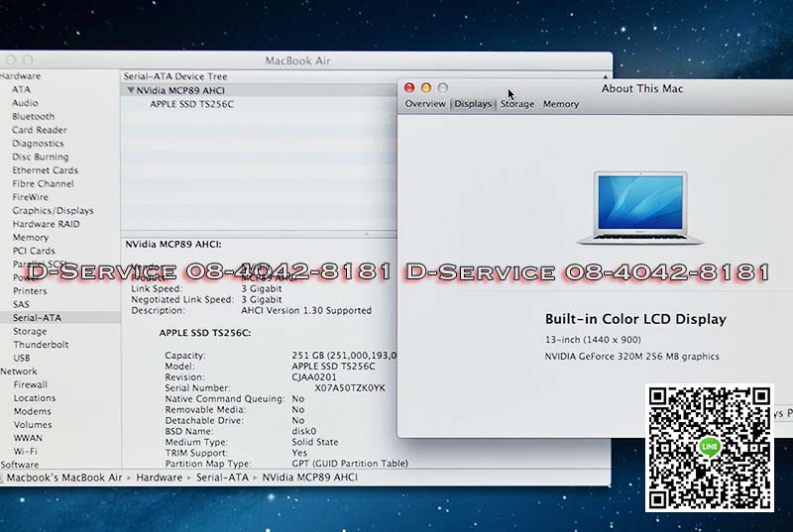Select Modems under Network
Image resolution: width=793 pixels, height=532 pixels.
coord(33,411)
